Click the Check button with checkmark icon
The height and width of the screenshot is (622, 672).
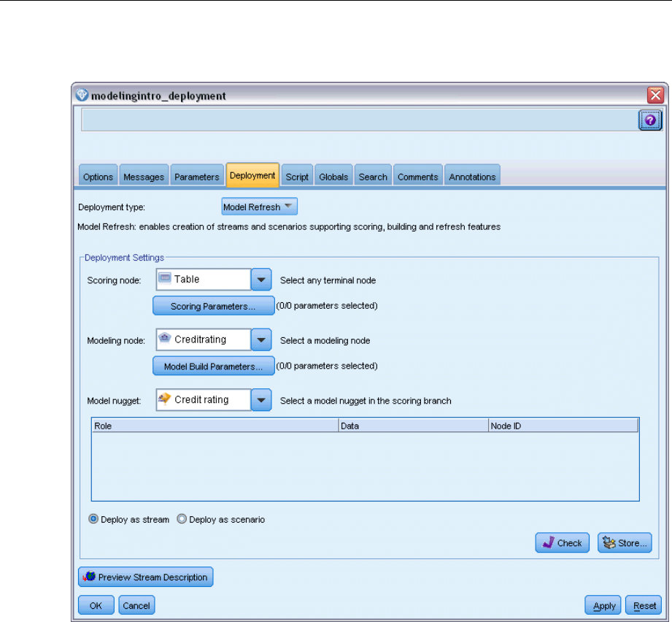562,543
